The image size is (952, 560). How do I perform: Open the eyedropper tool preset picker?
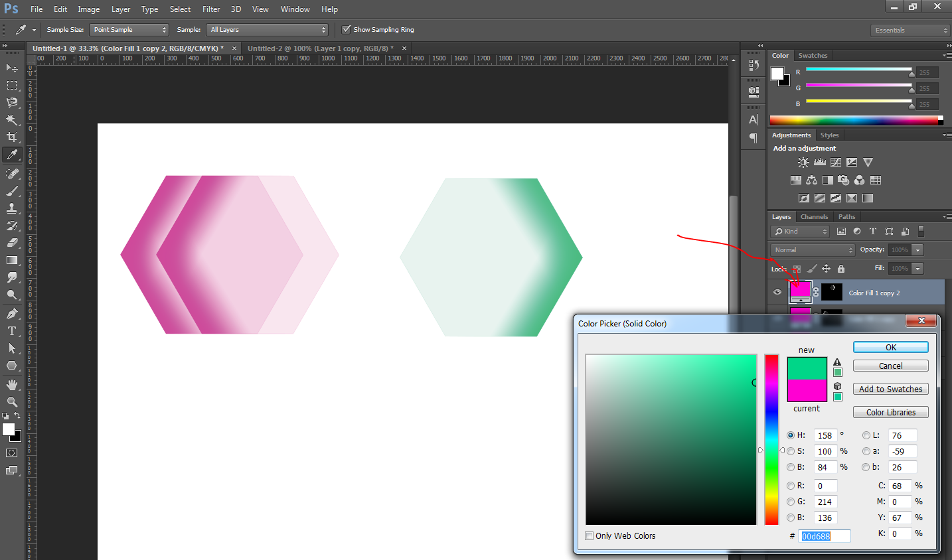(x=34, y=30)
